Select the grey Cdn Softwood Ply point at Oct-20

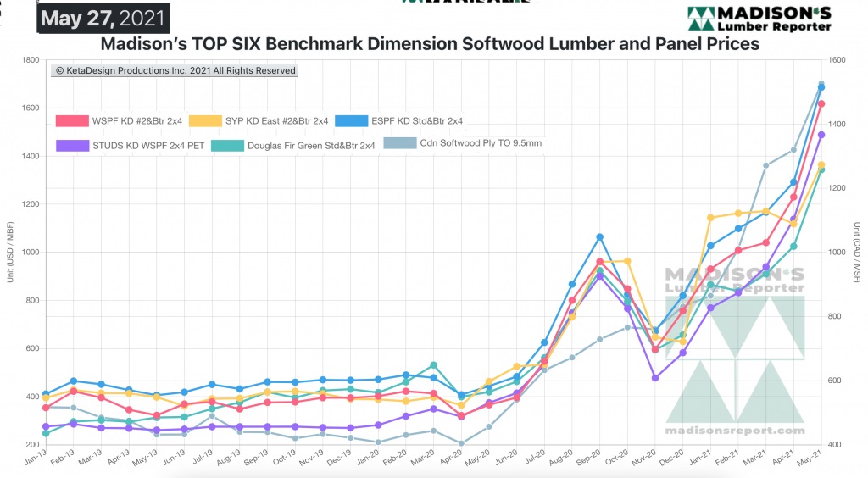coord(627,327)
